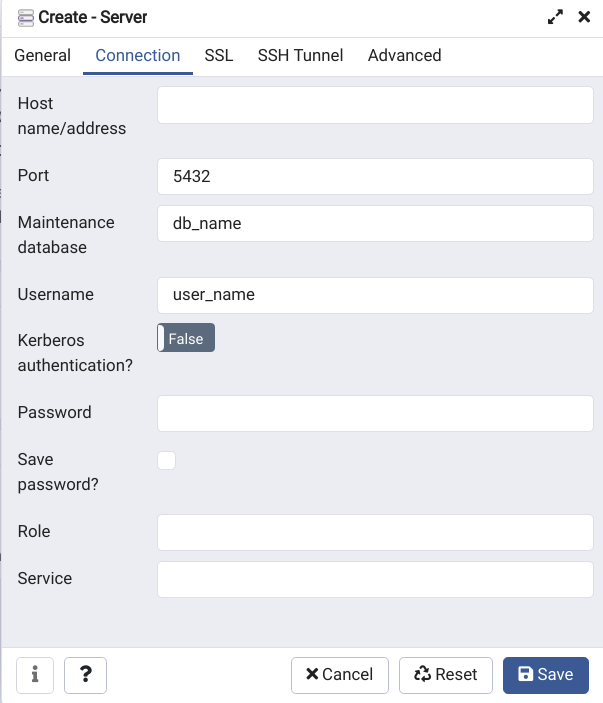Click the Port label

click(33, 175)
